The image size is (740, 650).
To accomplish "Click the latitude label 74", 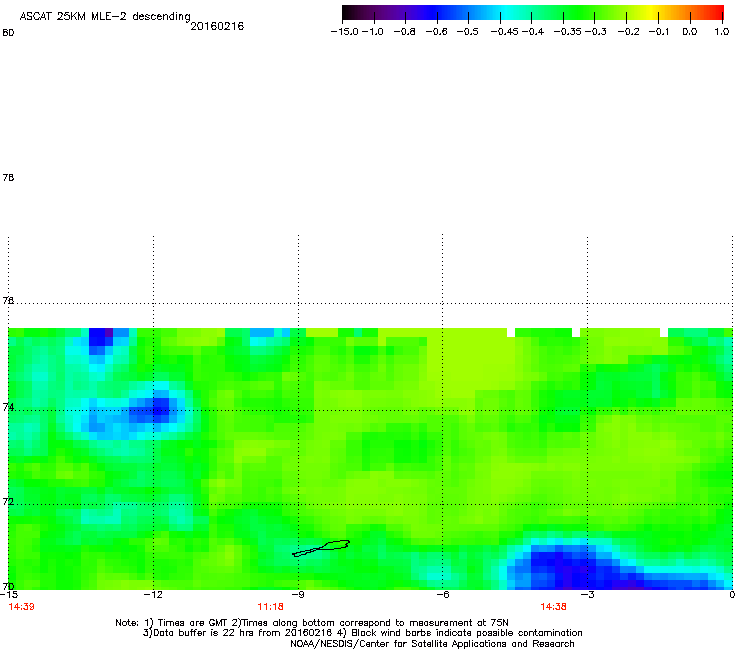I will (8, 407).
